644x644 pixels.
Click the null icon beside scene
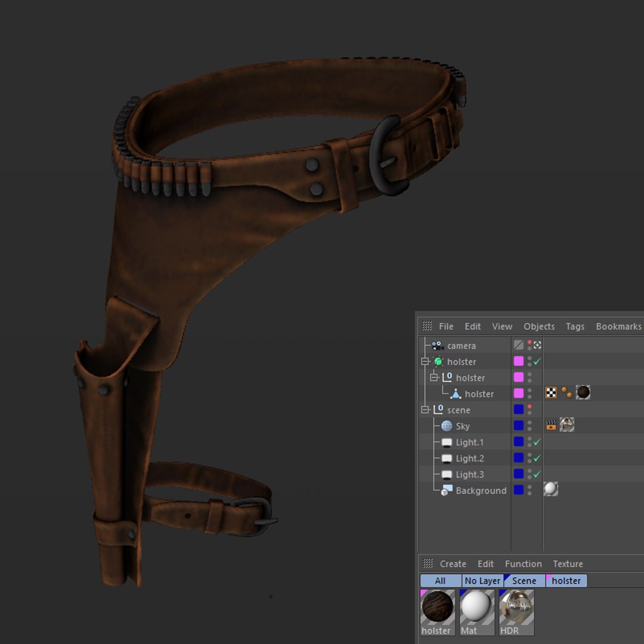coord(438,410)
